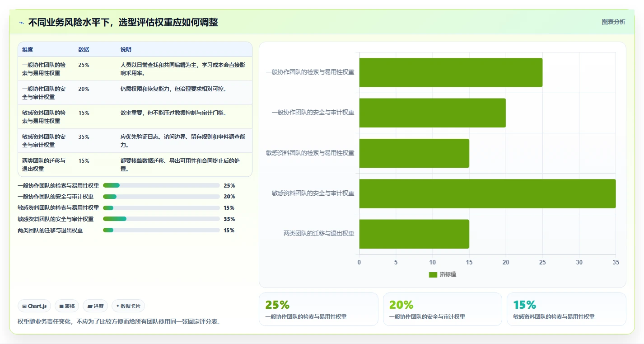Click chart axis label 敏感资料团队的安全与审计权重
Viewport: 644px width, 344px height.
click(313, 193)
